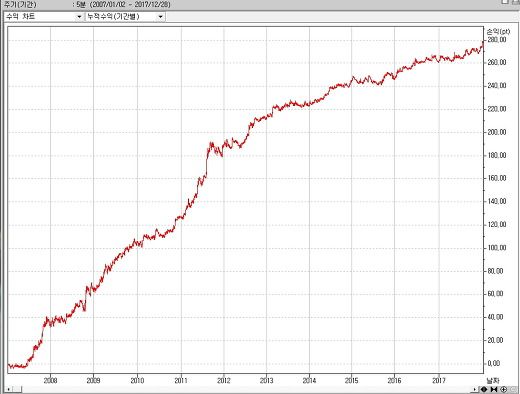Click the 20,00 y-axis value
This screenshot has width=520, height=394.
tap(495, 340)
